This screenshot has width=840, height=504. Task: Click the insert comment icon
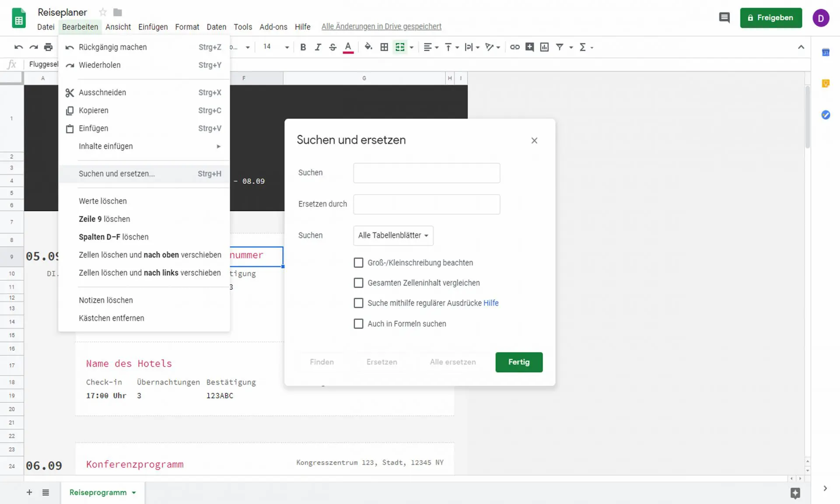click(x=529, y=47)
